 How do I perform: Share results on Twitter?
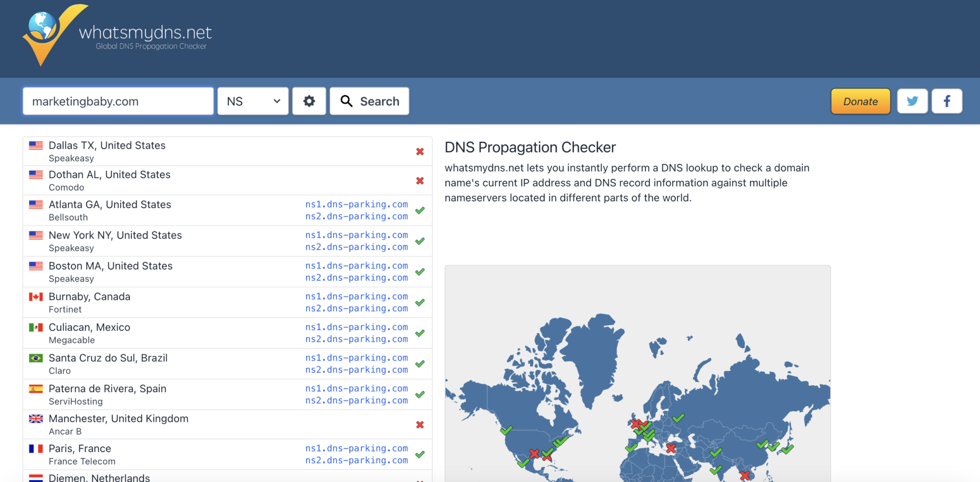[x=912, y=101]
